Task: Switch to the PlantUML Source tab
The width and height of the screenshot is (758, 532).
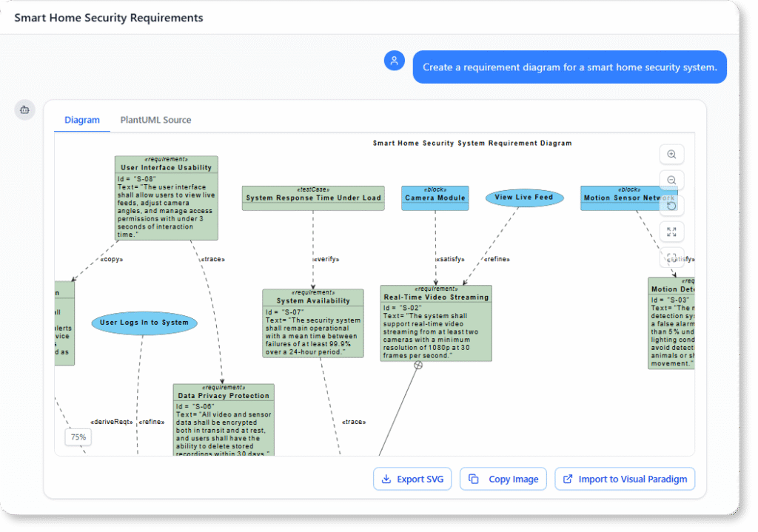Action: tap(155, 120)
